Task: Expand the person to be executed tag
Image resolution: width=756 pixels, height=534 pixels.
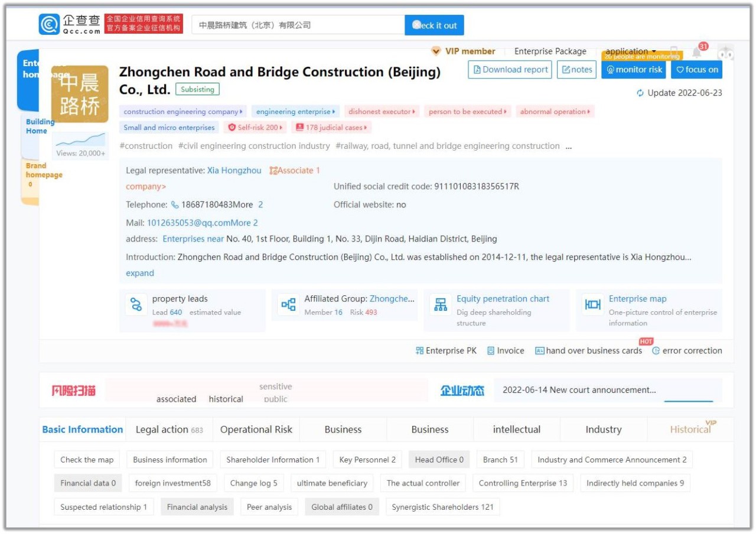Action: click(468, 112)
